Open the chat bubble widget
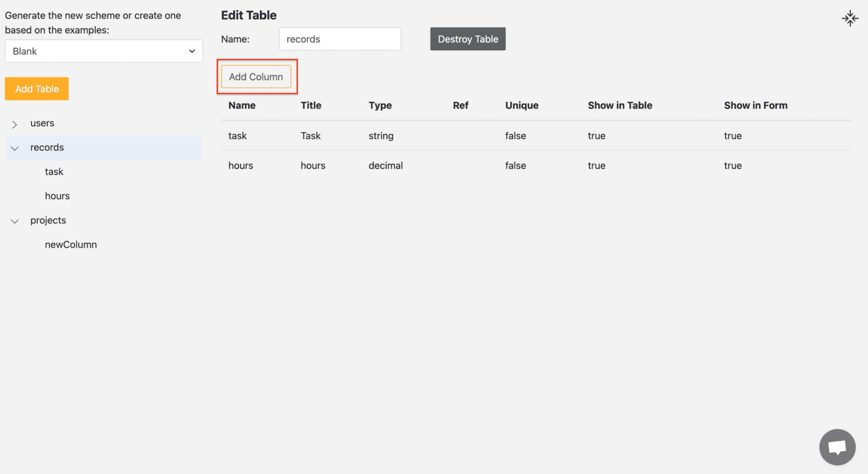 click(x=837, y=447)
